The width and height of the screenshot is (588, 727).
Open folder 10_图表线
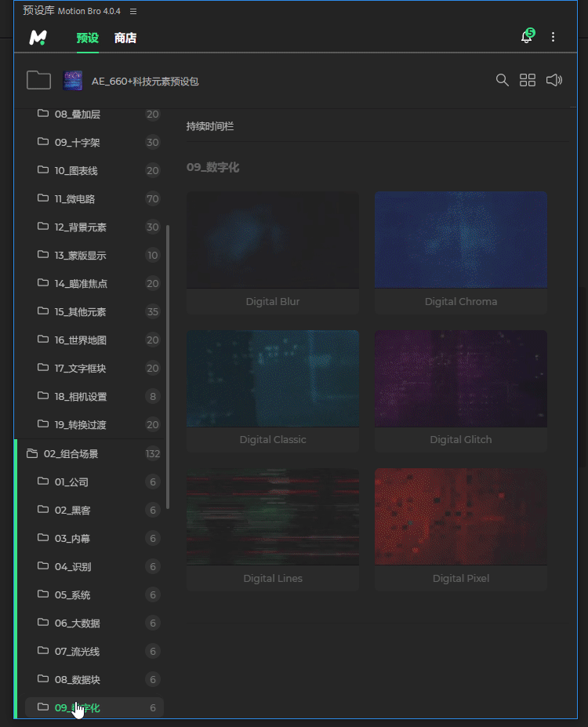(x=94, y=171)
